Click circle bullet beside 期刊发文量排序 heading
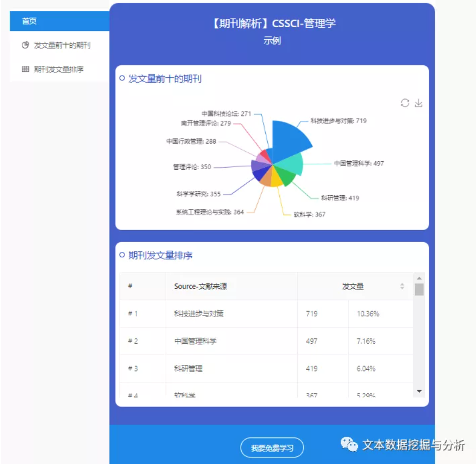The image size is (476, 464). click(122, 255)
